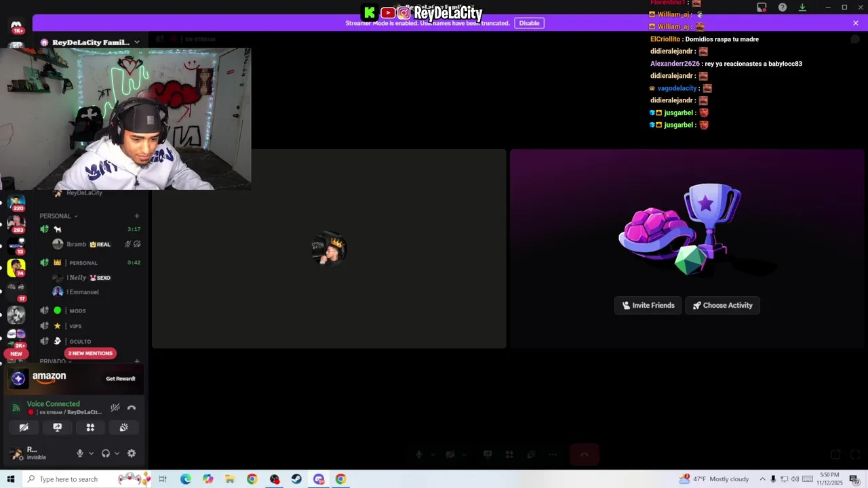Click the Windows search box
Screen dimensions: 868x488
point(86,479)
